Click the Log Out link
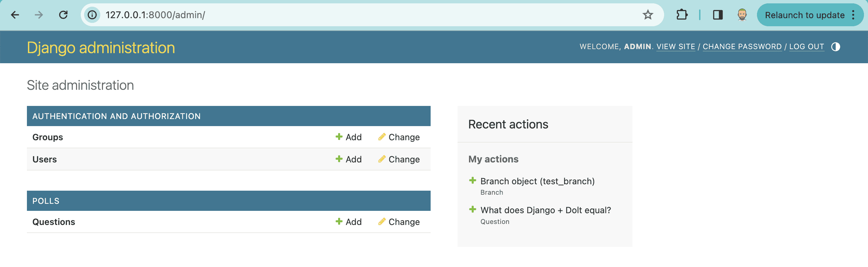Screen dimensions: 868x267 click(806, 47)
